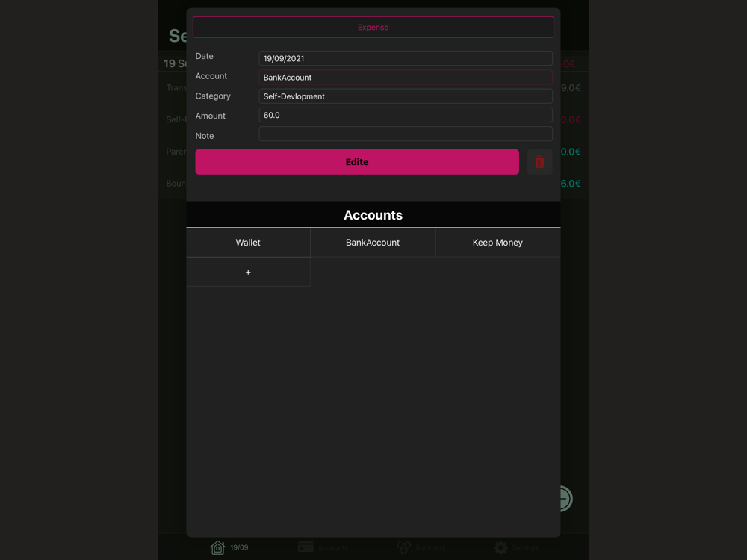This screenshot has width=747, height=560.
Task: Open the Account field showing BankAccount
Action: (406, 77)
